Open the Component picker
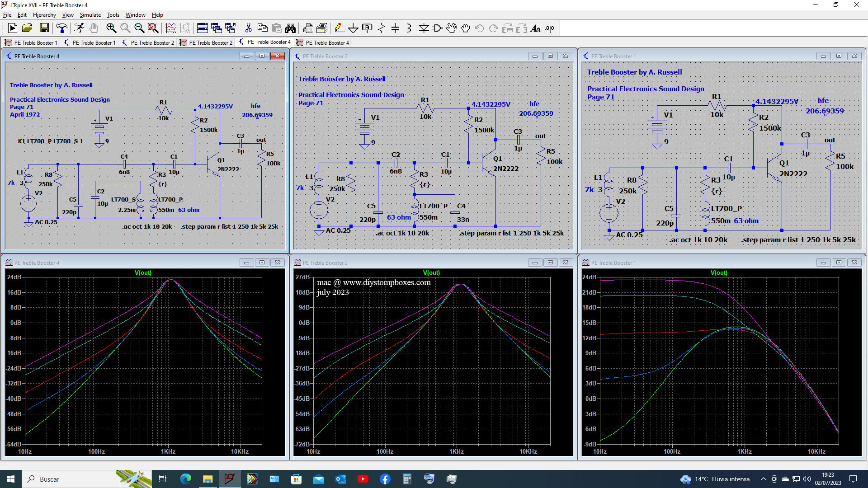Image resolution: width=868 pixels, height=488 pixels. 437,28
